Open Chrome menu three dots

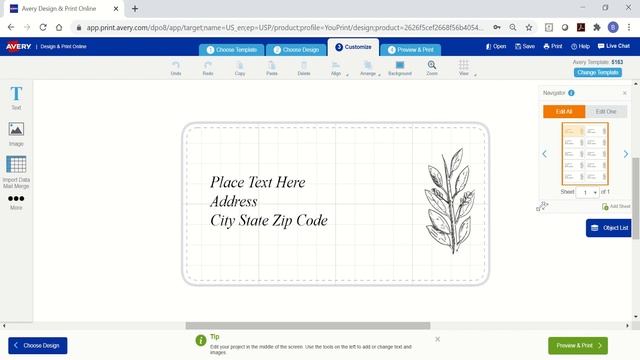click(629, 27)
